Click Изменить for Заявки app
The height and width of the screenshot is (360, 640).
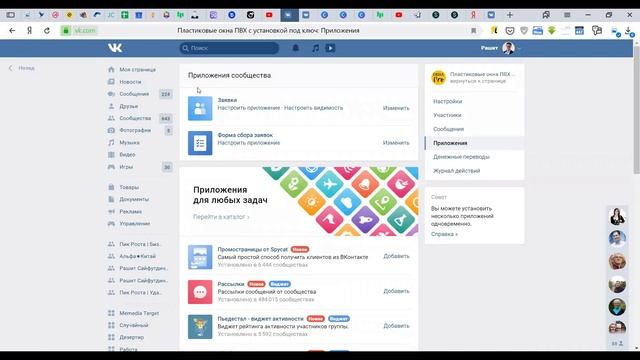click(396, 108)
